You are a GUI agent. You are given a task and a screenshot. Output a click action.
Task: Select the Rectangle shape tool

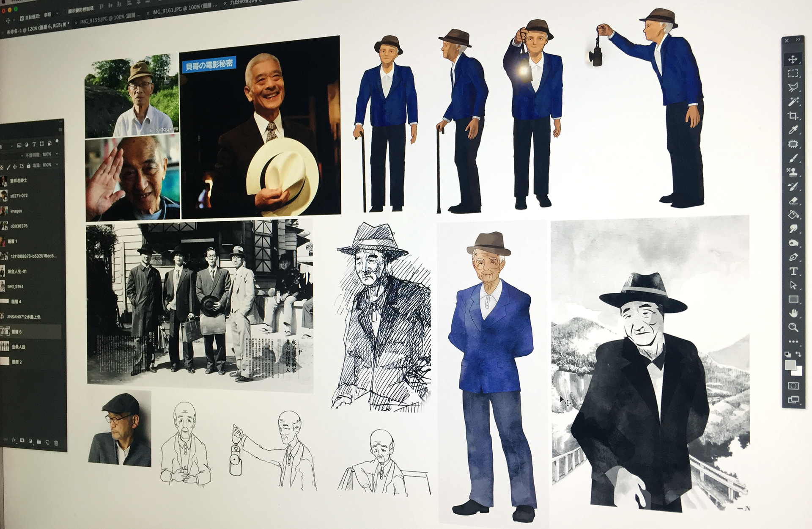point(793,299)
